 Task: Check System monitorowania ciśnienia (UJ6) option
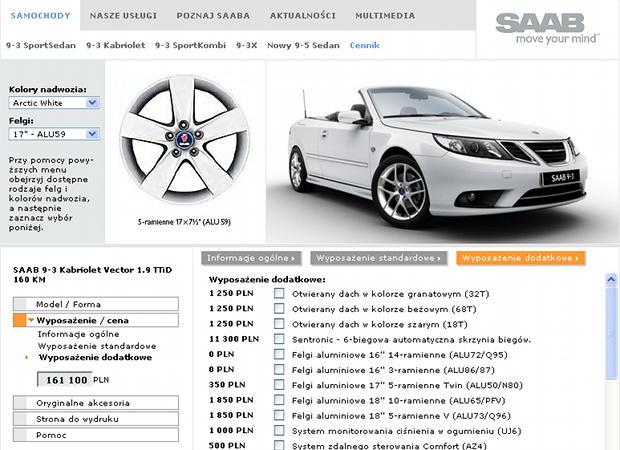(279, 431)
